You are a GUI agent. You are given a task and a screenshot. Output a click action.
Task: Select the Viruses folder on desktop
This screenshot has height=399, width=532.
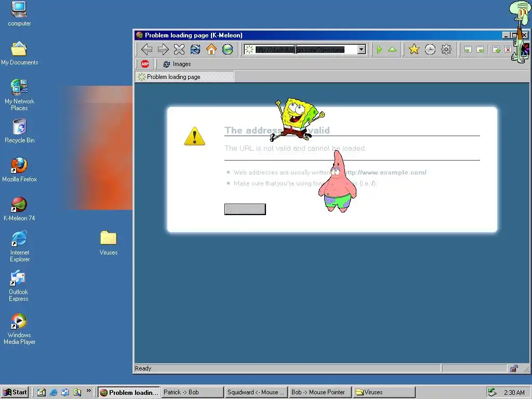109,243
